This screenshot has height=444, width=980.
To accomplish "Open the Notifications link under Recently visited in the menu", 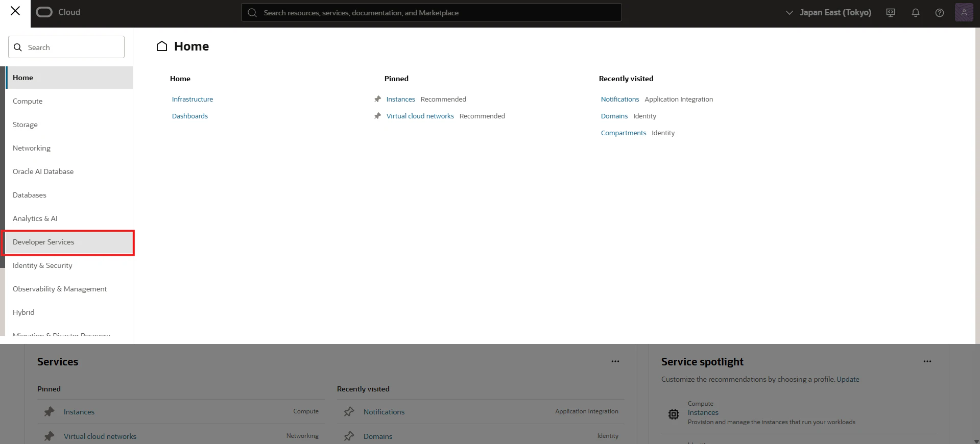I will [620, 99].
